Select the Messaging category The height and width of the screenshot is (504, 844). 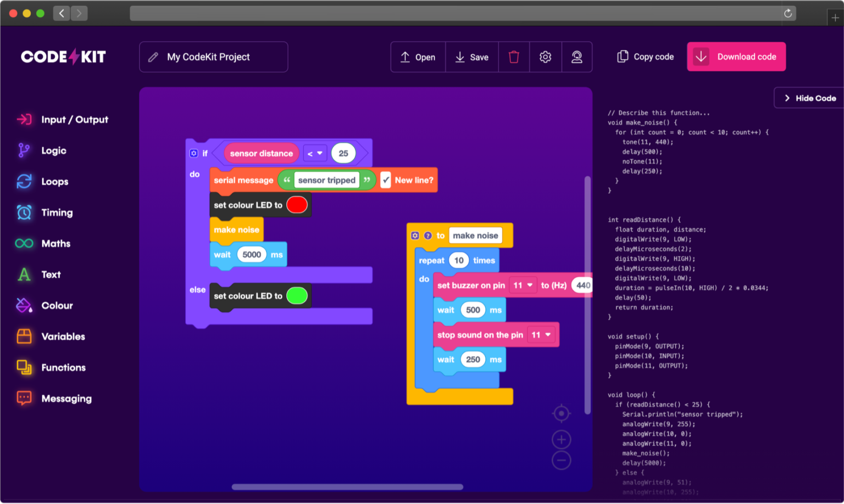[66, 398]
